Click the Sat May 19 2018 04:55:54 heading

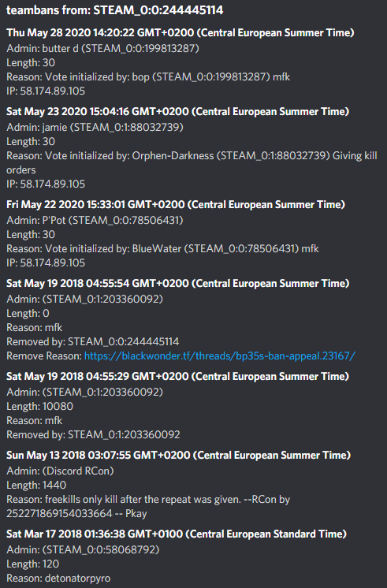point(178,283)
